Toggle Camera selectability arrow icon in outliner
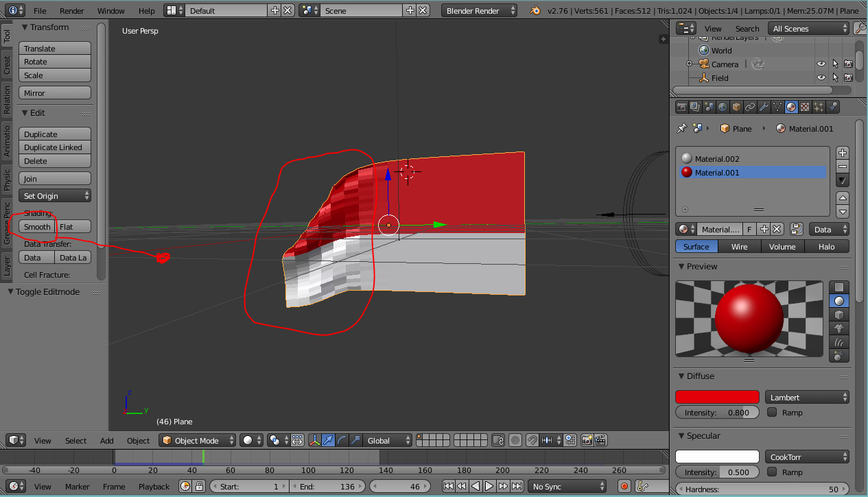Screen dimensions: 868x497 [x=835, y=64]
